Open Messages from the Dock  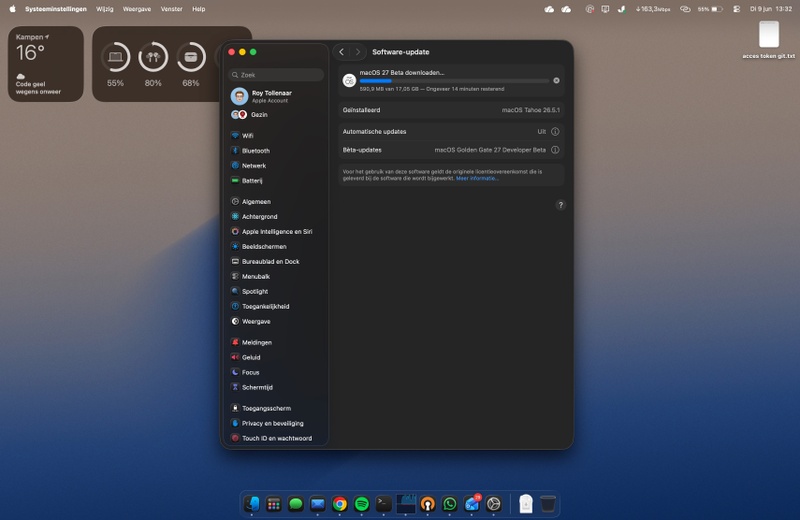295,504
